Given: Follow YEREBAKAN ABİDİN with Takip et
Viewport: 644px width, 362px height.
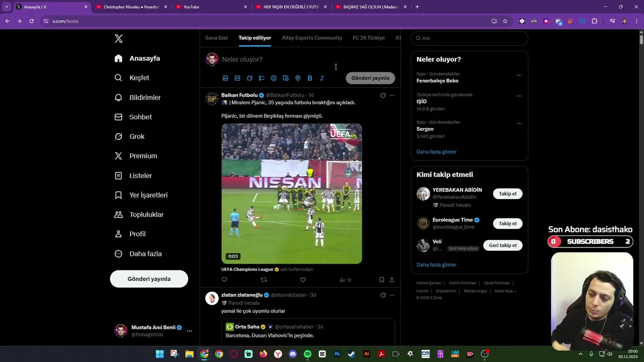Looking at the screenshot, I should coord(508,194).
